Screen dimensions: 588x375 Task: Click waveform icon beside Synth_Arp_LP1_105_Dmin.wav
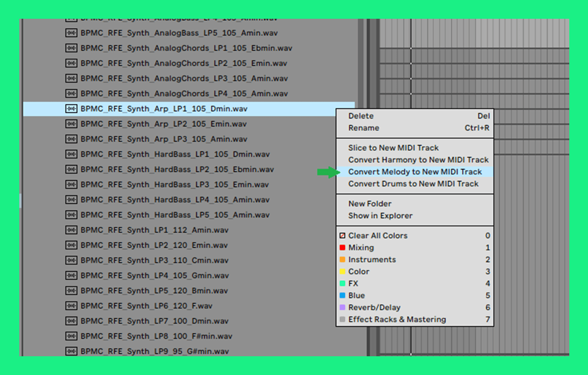coord(71,109)
